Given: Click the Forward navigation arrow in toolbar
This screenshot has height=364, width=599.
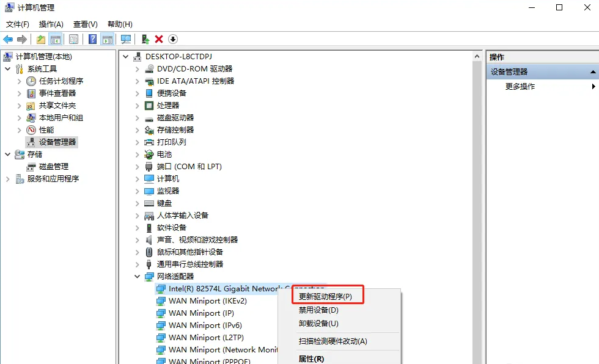Looking at the screenshot, I should click(x=21, y=38).
